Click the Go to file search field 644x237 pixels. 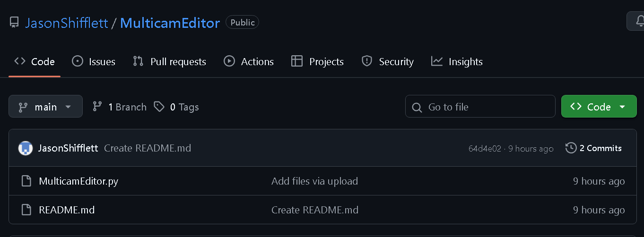[x=480, y=107]
